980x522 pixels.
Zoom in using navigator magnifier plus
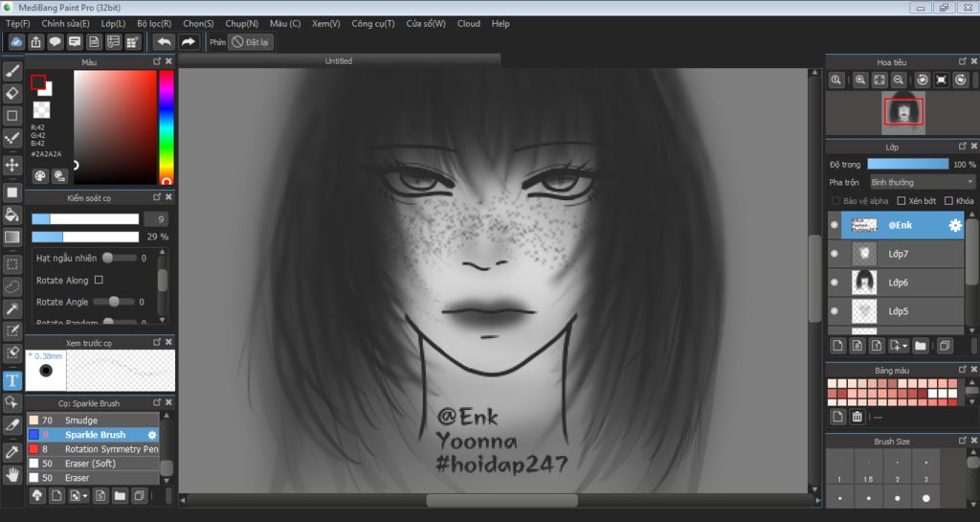(x=860, y=80)
